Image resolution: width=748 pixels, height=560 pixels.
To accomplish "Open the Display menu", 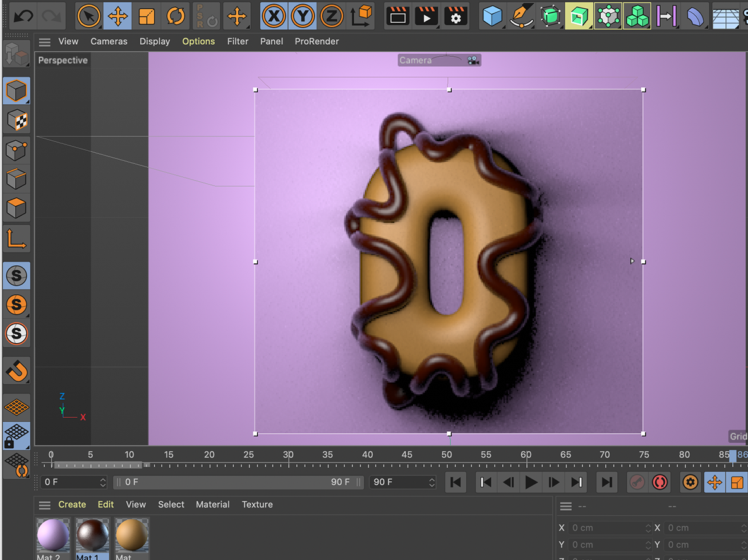I will (x=155, y=42).
